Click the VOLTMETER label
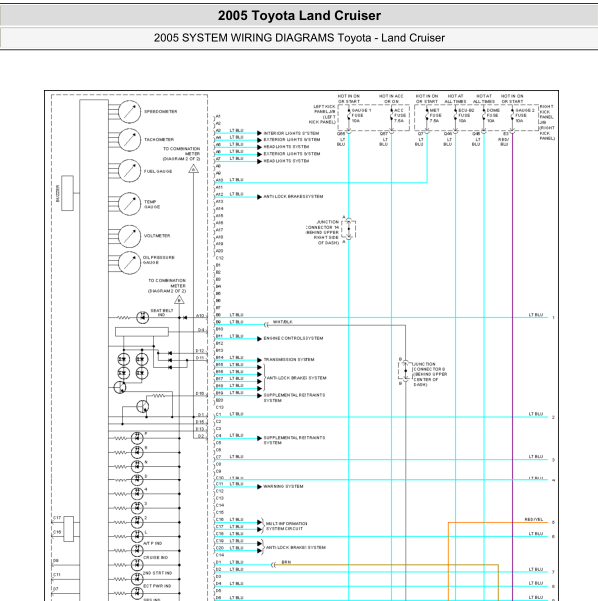The width and height of the screenshot is (598, 601). [x=157, y=236]
